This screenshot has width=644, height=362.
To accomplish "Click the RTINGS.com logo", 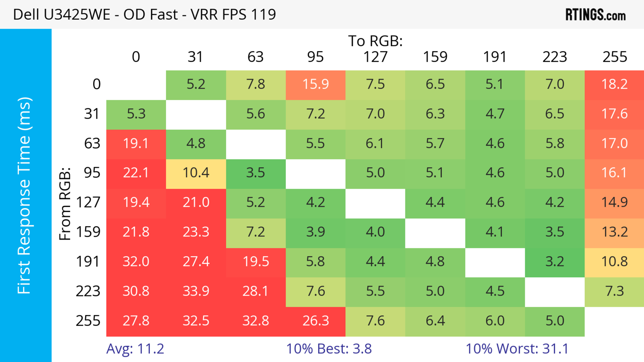I will tap(596, 15).
